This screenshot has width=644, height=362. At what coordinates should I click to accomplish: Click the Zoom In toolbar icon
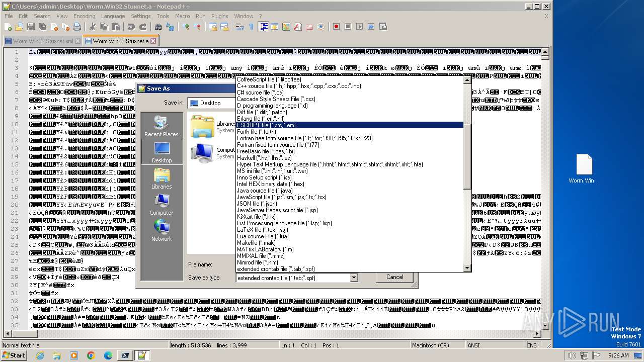(x=186, y=27)
